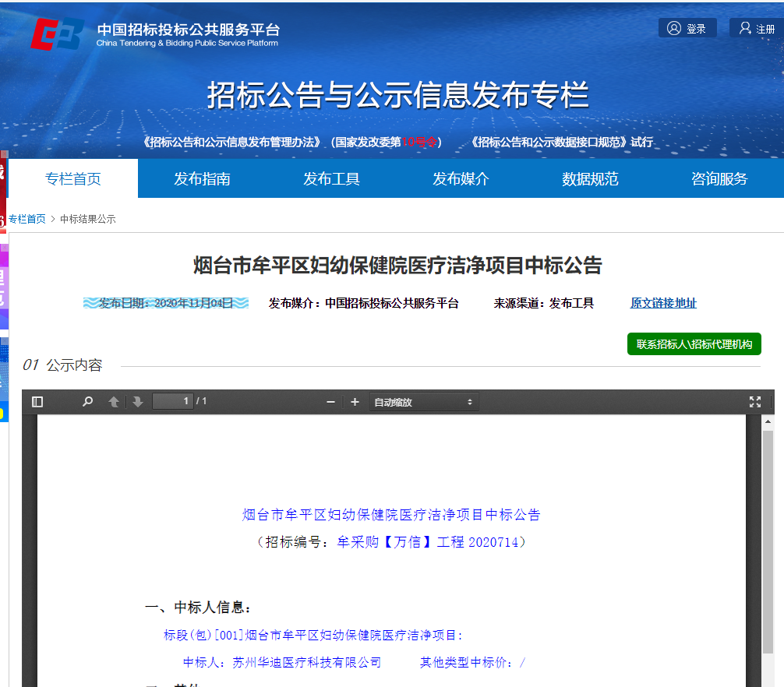Click the 发布日期：2020年11月04日 text
Viewport: 784px width, 687px height.
coord(166,303)
